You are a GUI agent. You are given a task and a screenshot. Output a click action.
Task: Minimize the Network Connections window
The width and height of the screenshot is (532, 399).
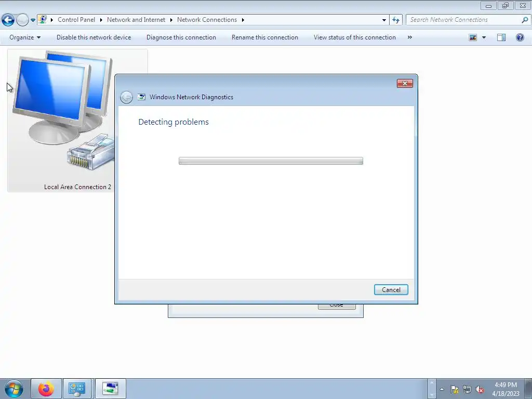488,5
